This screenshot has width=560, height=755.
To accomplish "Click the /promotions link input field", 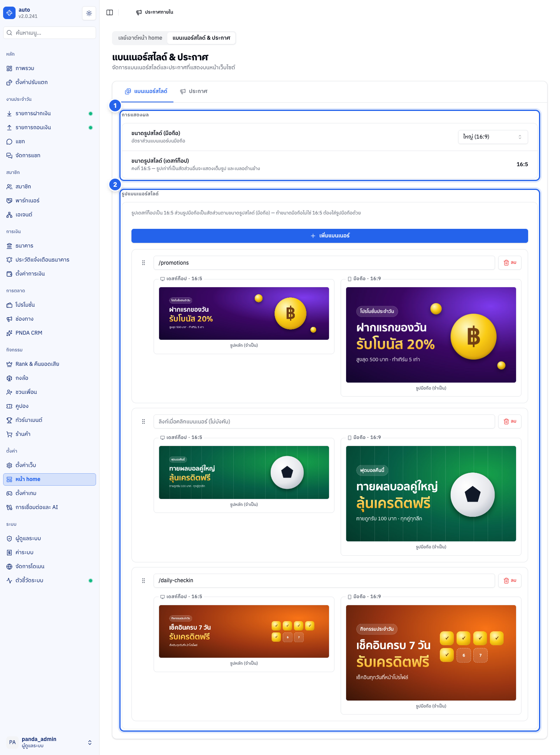I will (324, 263).
